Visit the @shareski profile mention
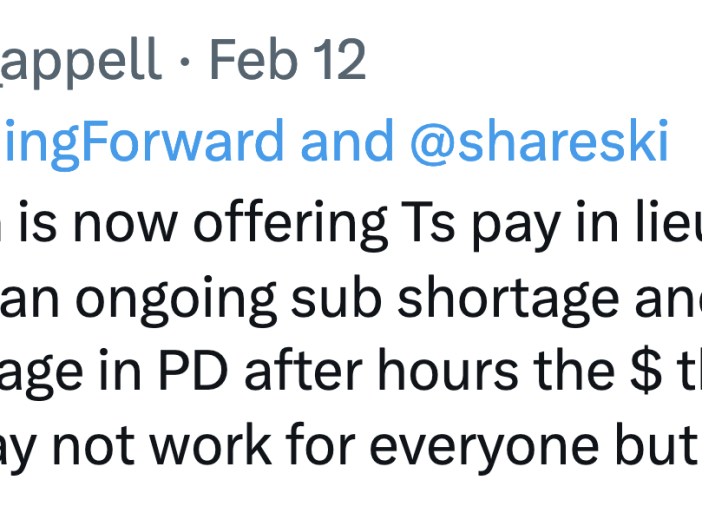Screen dimensions: 702x526 (x=539, y=140)
